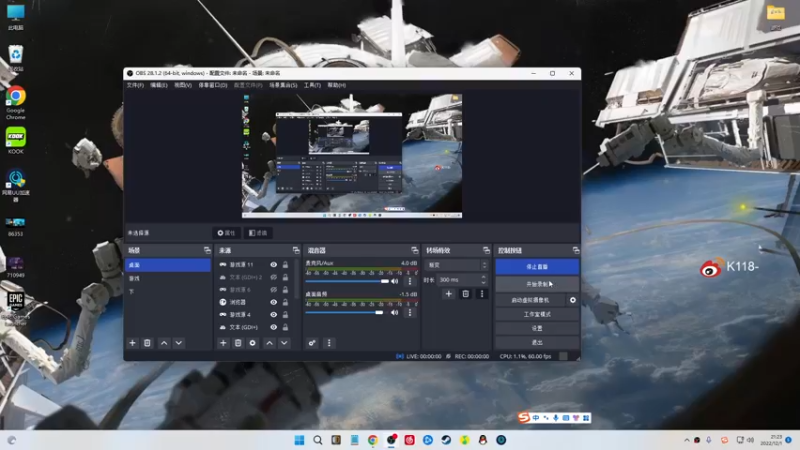The height and width of the screenshot is (450, 800).
Task: Hide the 浏览器 source
Action: (x=273, y=302)
